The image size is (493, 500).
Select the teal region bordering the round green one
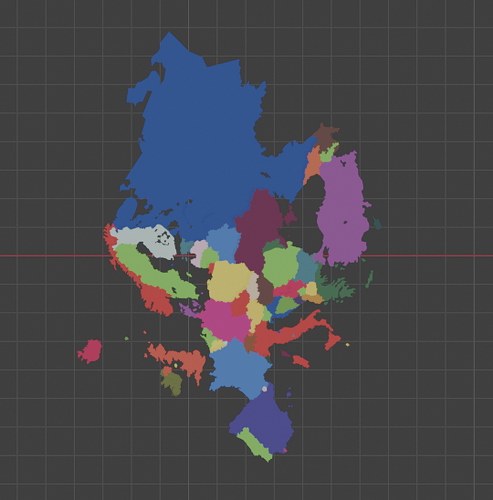307,267
